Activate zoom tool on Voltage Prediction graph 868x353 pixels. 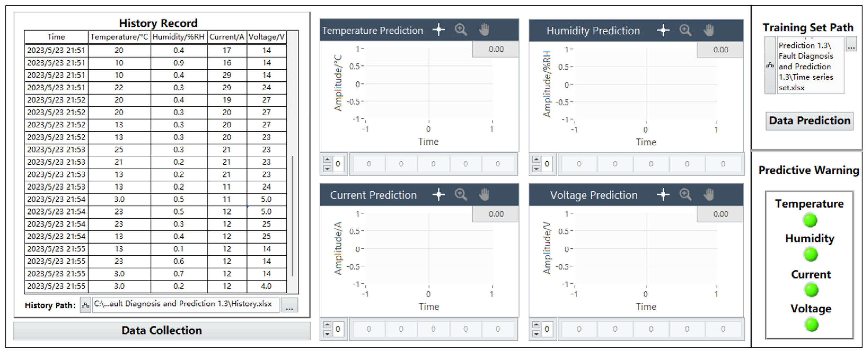point(685,195)
